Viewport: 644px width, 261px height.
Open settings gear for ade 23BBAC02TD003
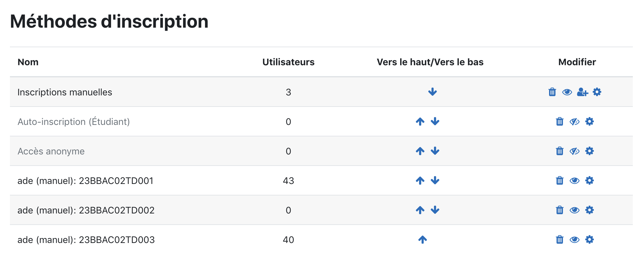589,240
